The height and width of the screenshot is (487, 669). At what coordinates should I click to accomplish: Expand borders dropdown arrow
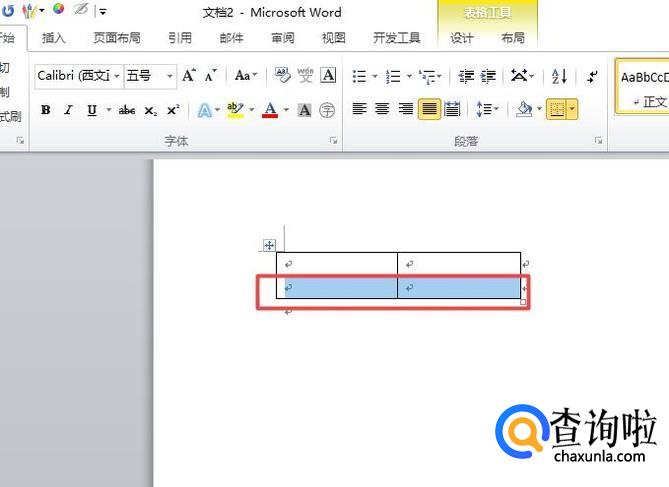tap(572, 109)
